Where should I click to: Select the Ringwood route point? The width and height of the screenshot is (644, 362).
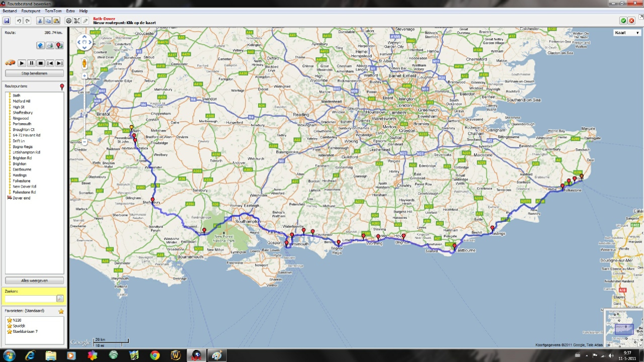[x=21, y=118]
